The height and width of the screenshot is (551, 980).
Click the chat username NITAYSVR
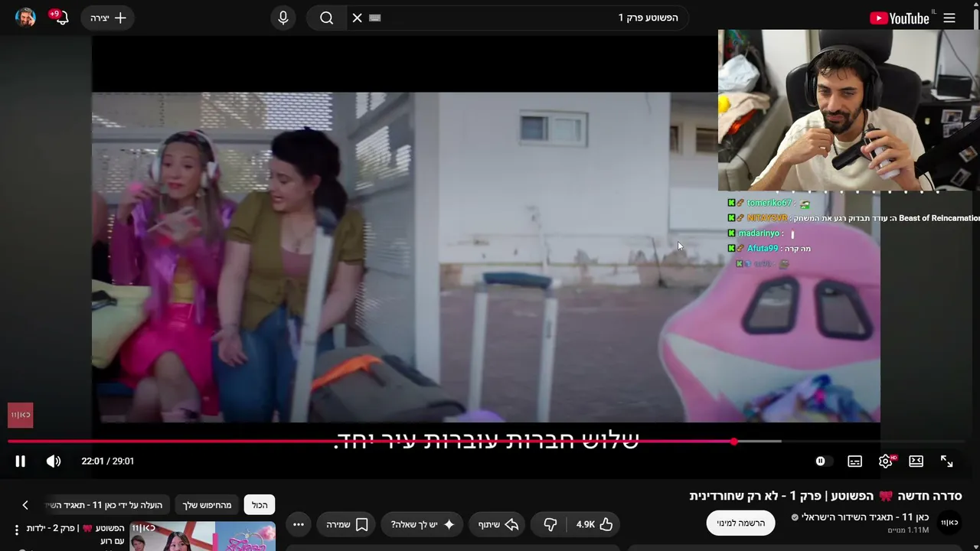click(767, 218)
